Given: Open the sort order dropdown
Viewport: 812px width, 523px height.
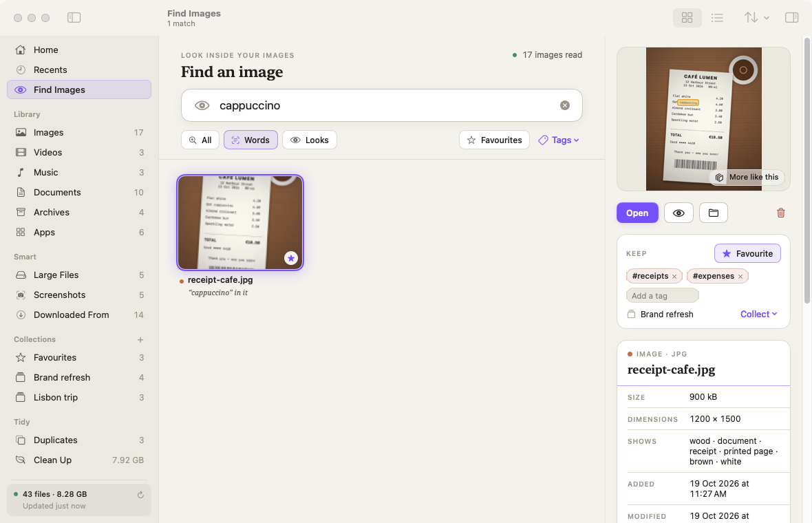Looking at the screenshot, I should pyautogui.click(x=756, y=18).
